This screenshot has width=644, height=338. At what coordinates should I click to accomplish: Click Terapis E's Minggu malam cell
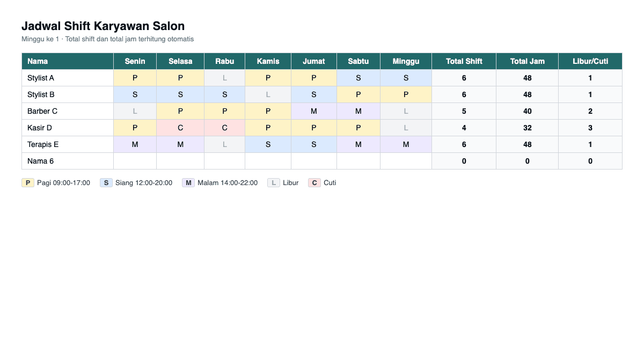[406, 144]
